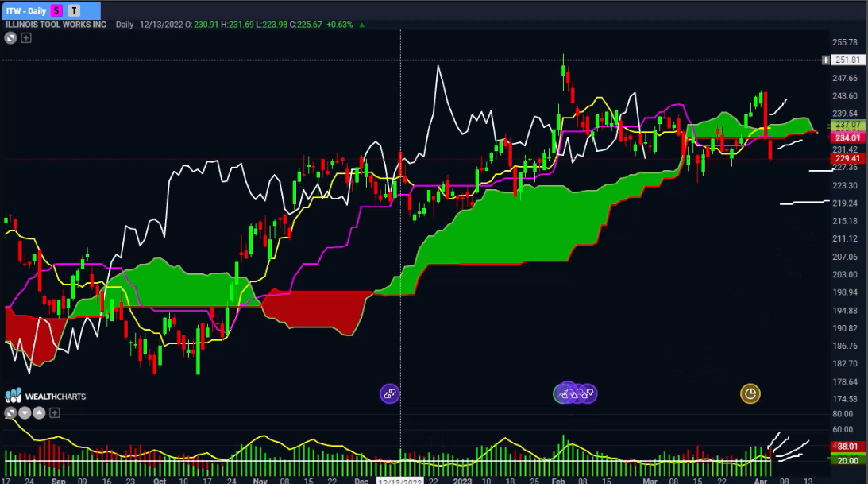Open the yellow earnings clock marker near April
Screen dimensions: 868x484
(750, 393)
